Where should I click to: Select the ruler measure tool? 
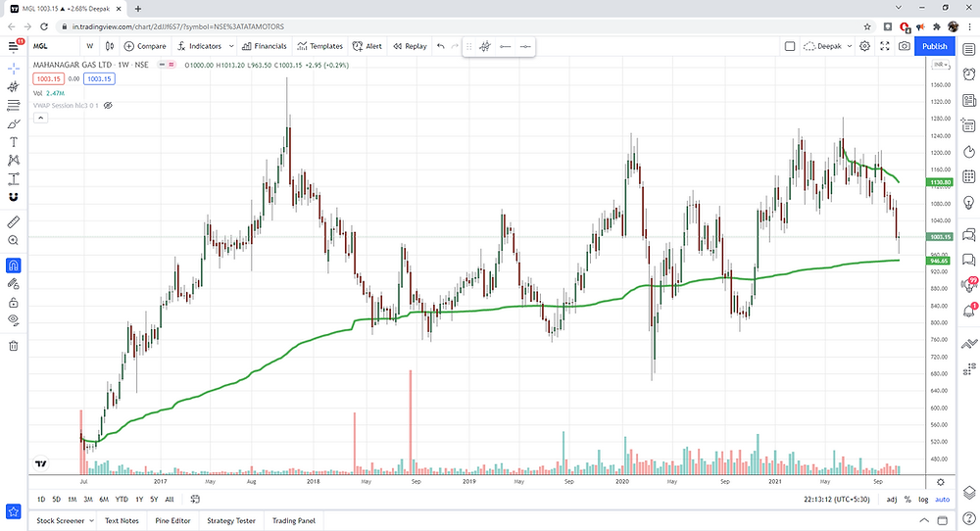coord(13,221)
